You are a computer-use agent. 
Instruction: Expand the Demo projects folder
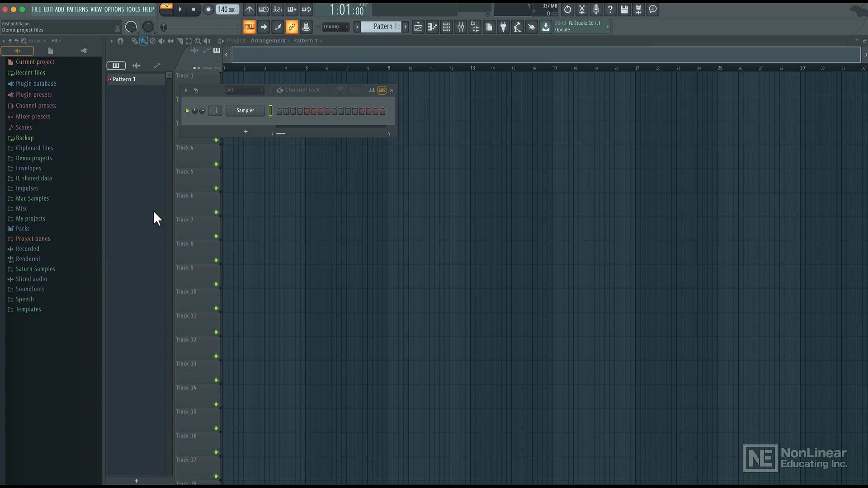coord(34,158)
